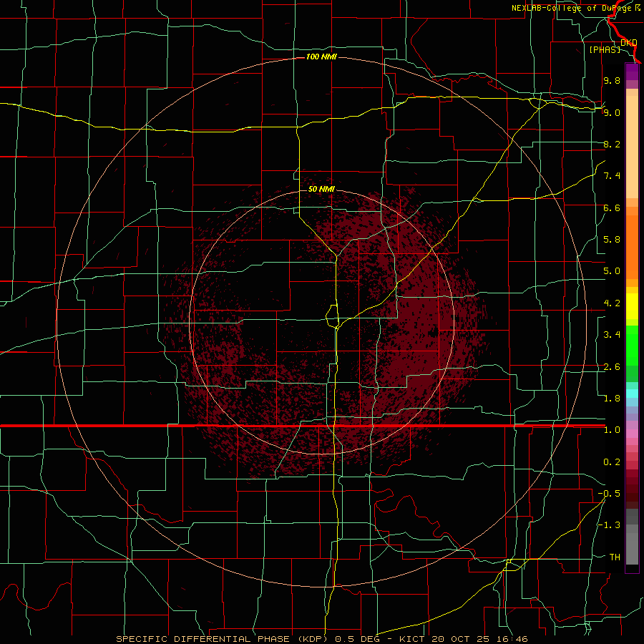Click the 5.0 value on the color scale
Screen dimensions: 644x644
click(x=612, y=271)
